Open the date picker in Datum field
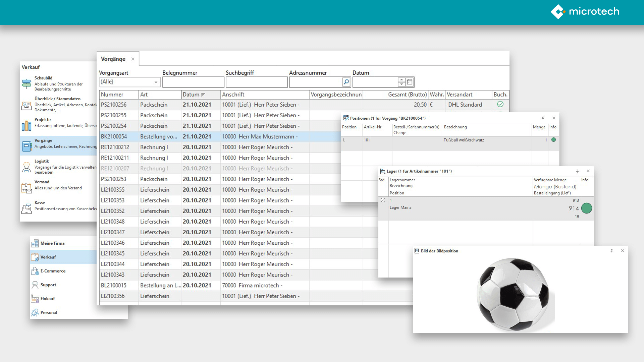644x362 pixels. pyautogui.click(x=410, y=81)
